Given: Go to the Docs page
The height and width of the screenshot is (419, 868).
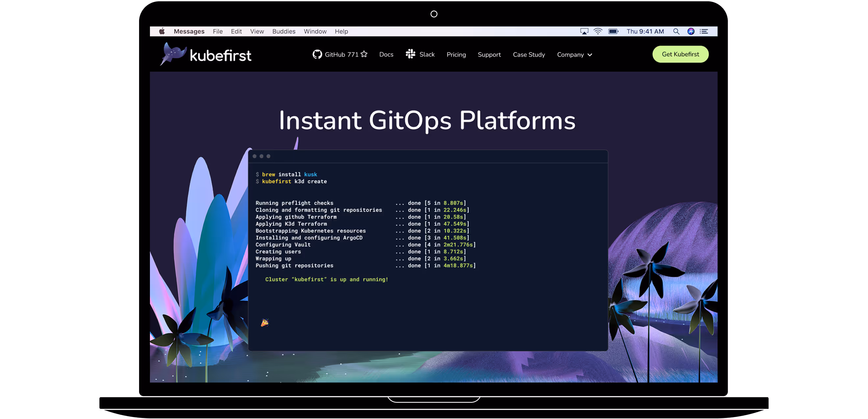Looking at the screenshot, I should point(386,54).
